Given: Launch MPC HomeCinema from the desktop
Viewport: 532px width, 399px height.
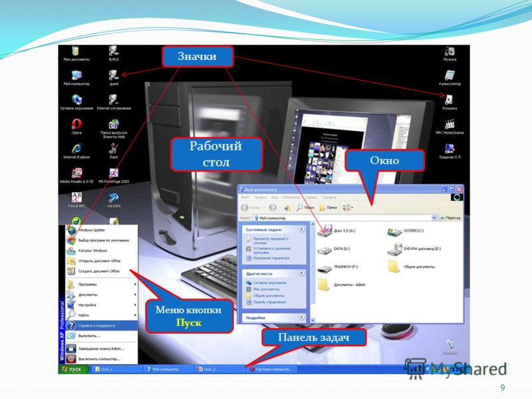Looking at the screenshot, I should 450,127.
